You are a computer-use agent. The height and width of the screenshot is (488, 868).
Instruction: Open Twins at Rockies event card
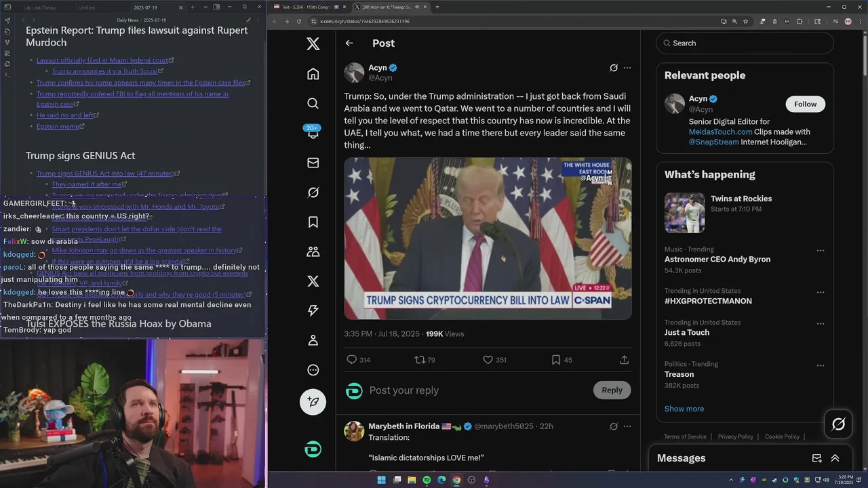[x=745, y=213]
